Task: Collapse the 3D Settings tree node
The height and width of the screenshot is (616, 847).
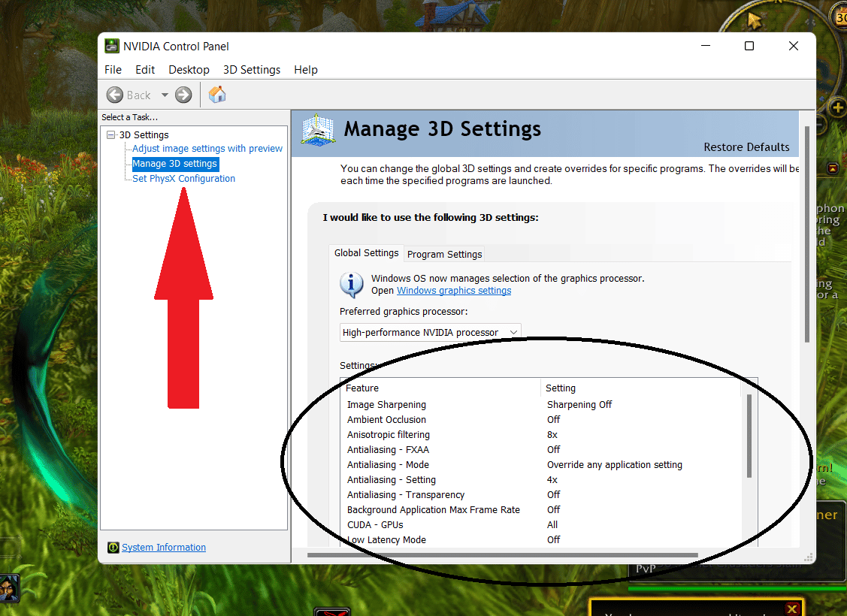Action: coord(110,134)
